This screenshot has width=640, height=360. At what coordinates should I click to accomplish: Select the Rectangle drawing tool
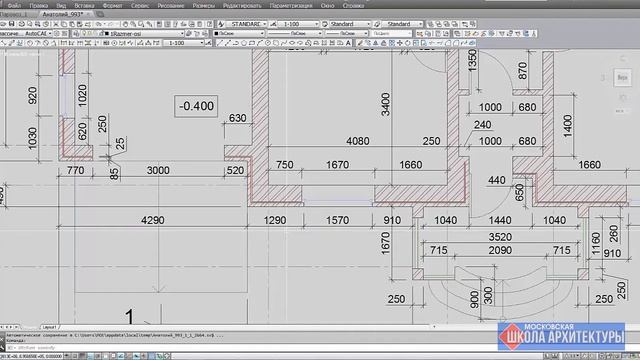[251, 43]
